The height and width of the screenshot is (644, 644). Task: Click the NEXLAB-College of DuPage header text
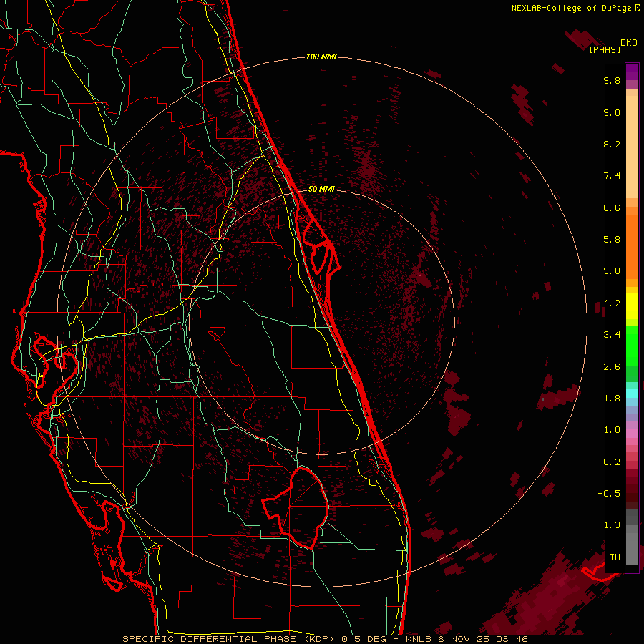point(575,8)
